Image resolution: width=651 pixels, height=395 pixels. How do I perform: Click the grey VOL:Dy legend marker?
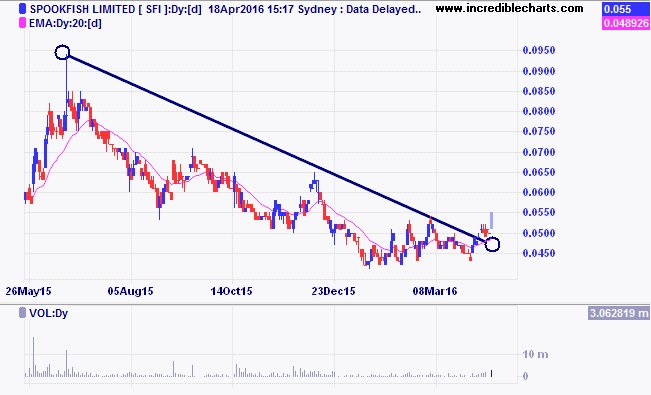(x=23, y=313)
